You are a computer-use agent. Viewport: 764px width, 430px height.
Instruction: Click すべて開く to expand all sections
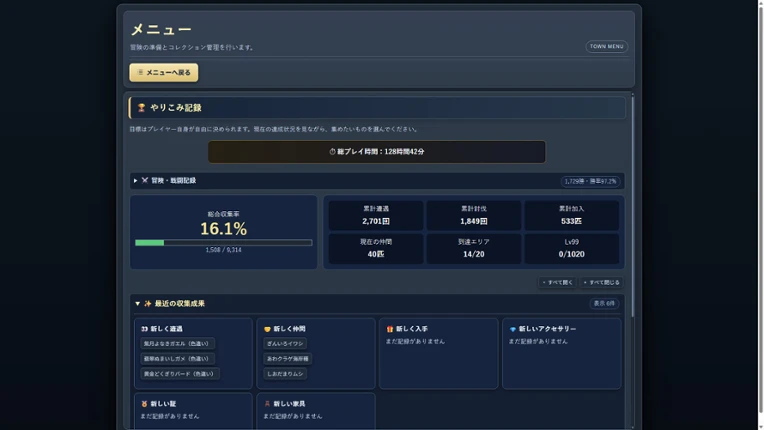(x=557, y=282)
